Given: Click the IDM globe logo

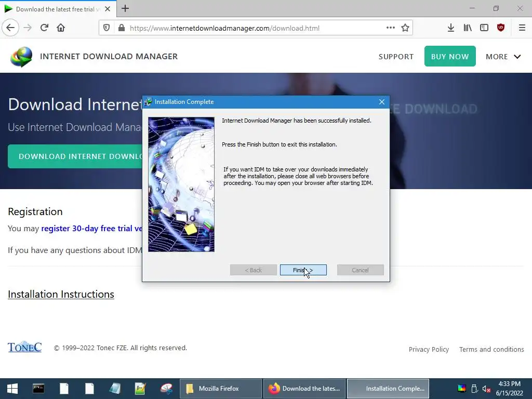Looking at the screenshot, I should click(21, 56).
